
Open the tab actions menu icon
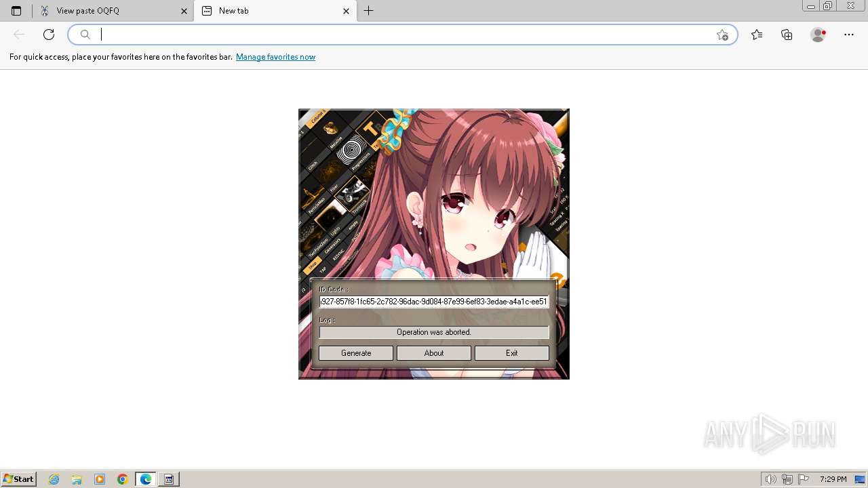[x=16, y=11]
